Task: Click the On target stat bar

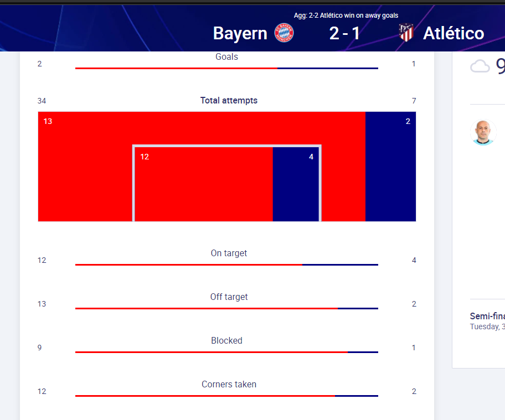Action: point(226,265)
